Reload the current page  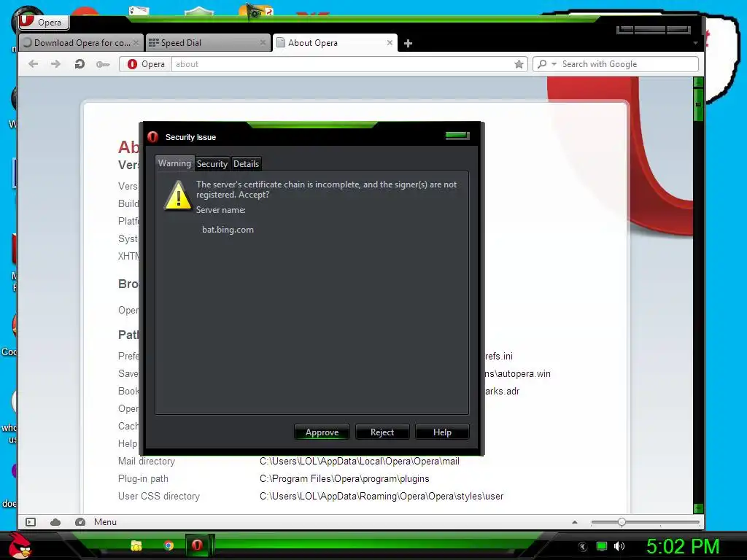point(79,64)
